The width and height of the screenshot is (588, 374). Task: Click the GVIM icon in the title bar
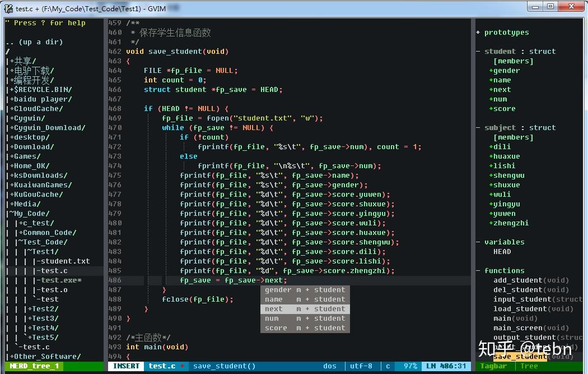[x=8, y=8]
